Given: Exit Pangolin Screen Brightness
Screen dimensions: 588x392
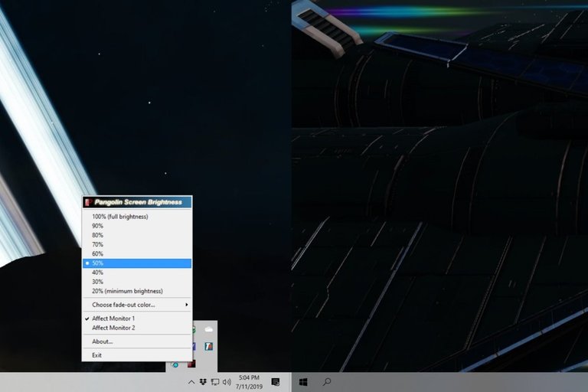Looking at the screenshot, I should (96, 355).
